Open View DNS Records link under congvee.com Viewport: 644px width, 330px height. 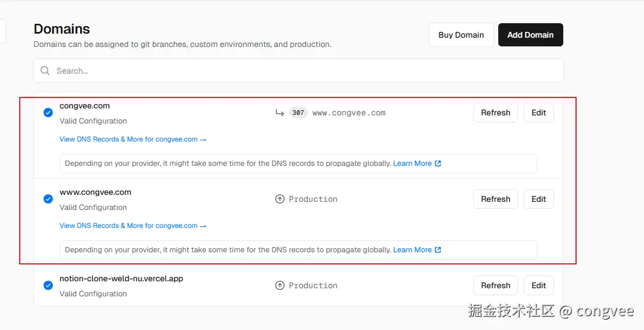pyautogui.click(x=132, y=139)
